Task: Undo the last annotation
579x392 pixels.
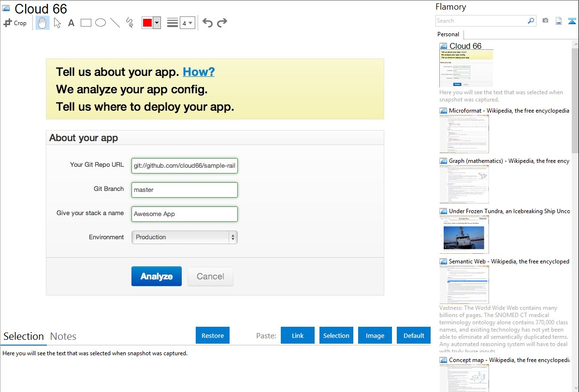Action: (207, 23)
